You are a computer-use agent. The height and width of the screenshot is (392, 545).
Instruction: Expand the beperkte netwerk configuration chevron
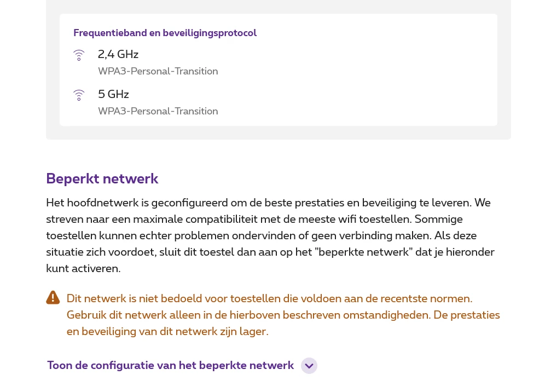[x=309, y=366]
